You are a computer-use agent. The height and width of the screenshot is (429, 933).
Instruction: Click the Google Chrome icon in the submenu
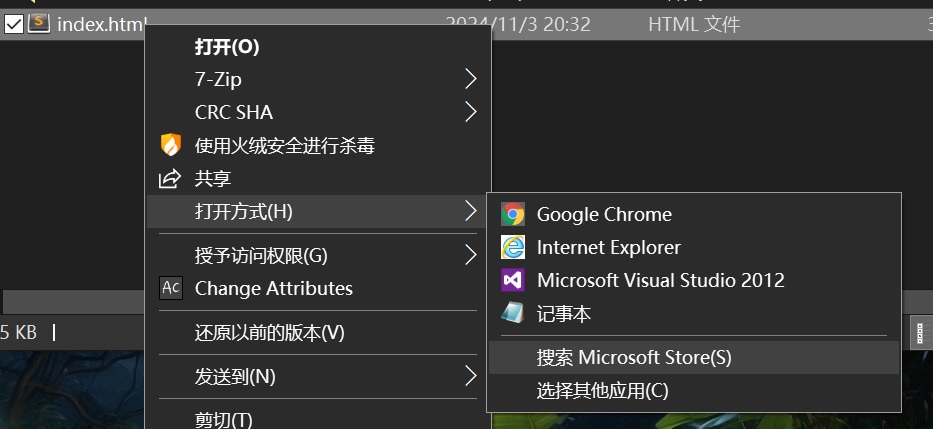[x=513, y=214]
